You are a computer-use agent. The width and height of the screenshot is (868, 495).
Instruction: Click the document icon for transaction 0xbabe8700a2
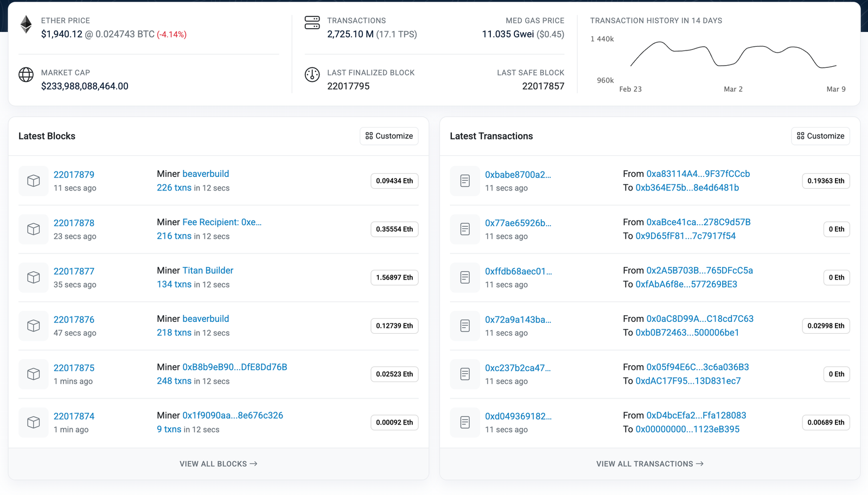coord(465,181)
